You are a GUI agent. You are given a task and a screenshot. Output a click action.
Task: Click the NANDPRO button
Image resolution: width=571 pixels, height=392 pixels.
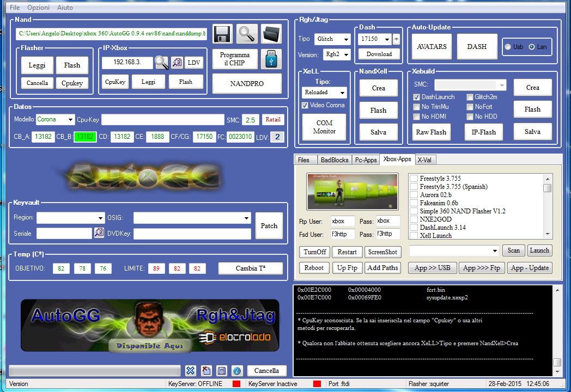(246, 83)
